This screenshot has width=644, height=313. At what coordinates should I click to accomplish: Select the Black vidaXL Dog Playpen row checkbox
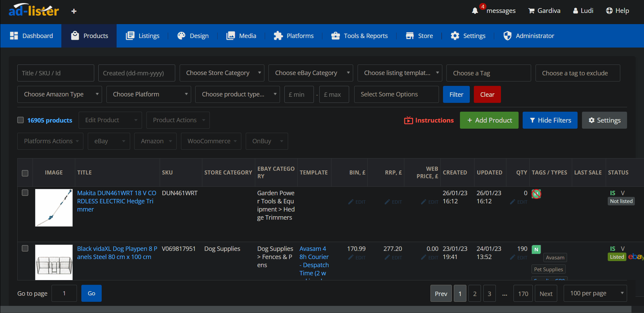(25, 248)
